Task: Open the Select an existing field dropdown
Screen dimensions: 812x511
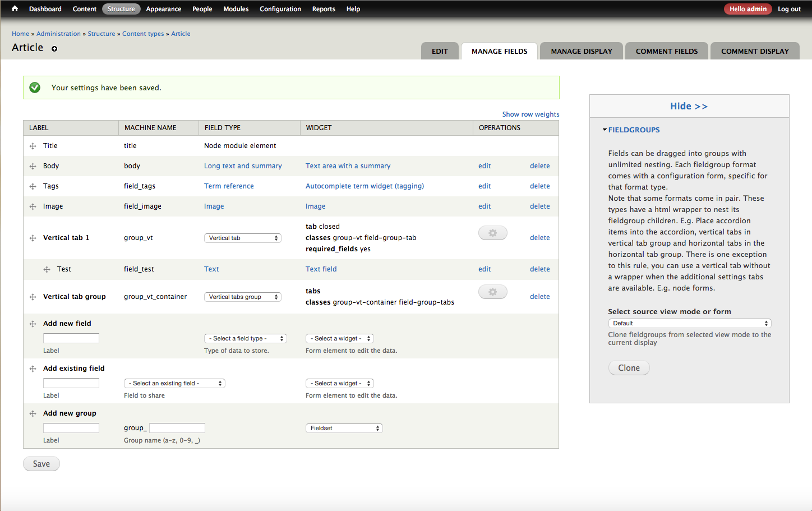Action: tap(174, 383)
